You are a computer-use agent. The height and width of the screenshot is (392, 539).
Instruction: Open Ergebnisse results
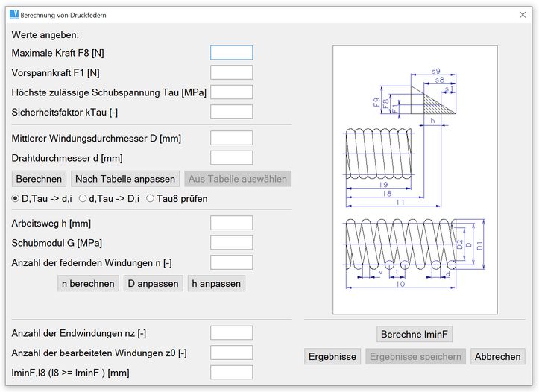332,357
